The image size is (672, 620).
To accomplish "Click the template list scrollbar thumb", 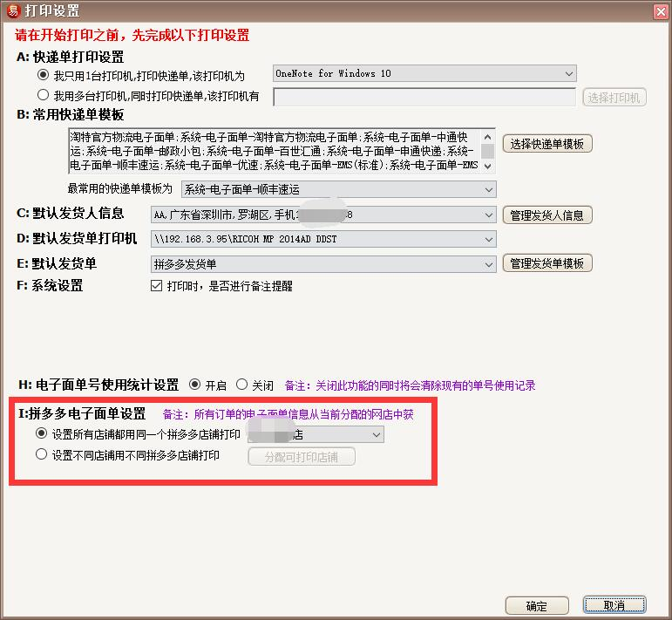I will click(x=487, y=152).
